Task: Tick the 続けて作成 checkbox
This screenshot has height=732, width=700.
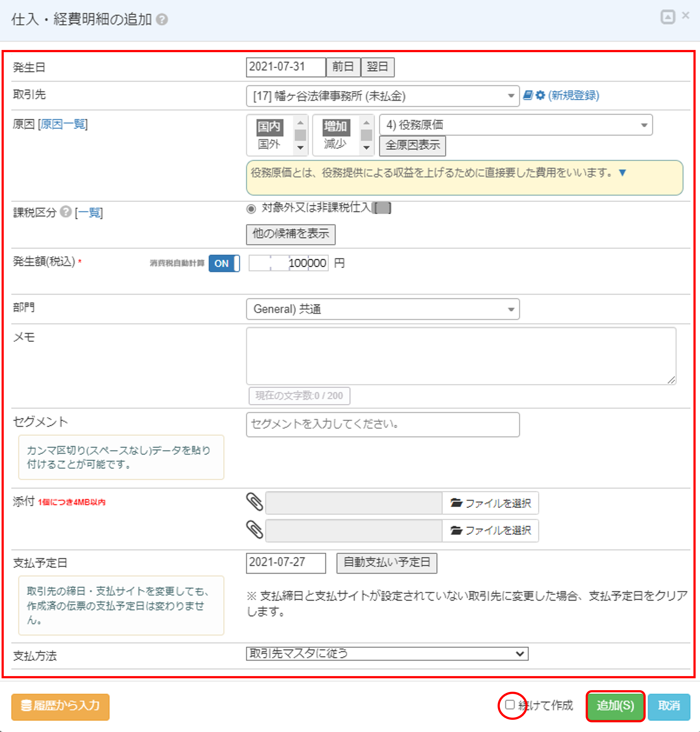Action: pos(510,705)
